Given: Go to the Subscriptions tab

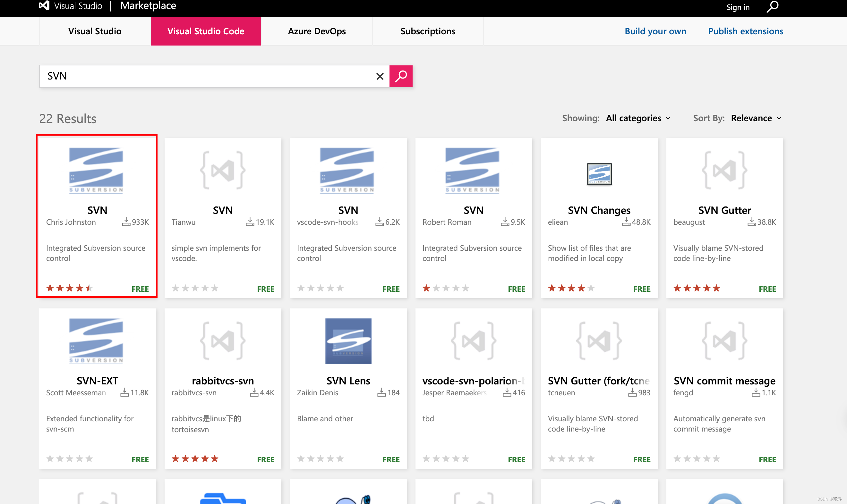Looking at the screenshot, I should (x=428, y=31).
